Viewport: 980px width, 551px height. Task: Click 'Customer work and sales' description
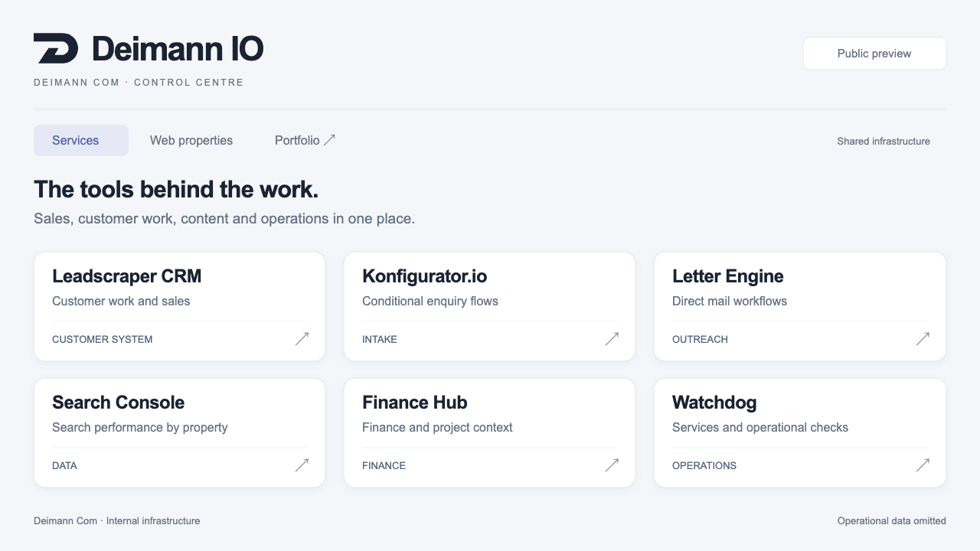click(x=121, y=302)
